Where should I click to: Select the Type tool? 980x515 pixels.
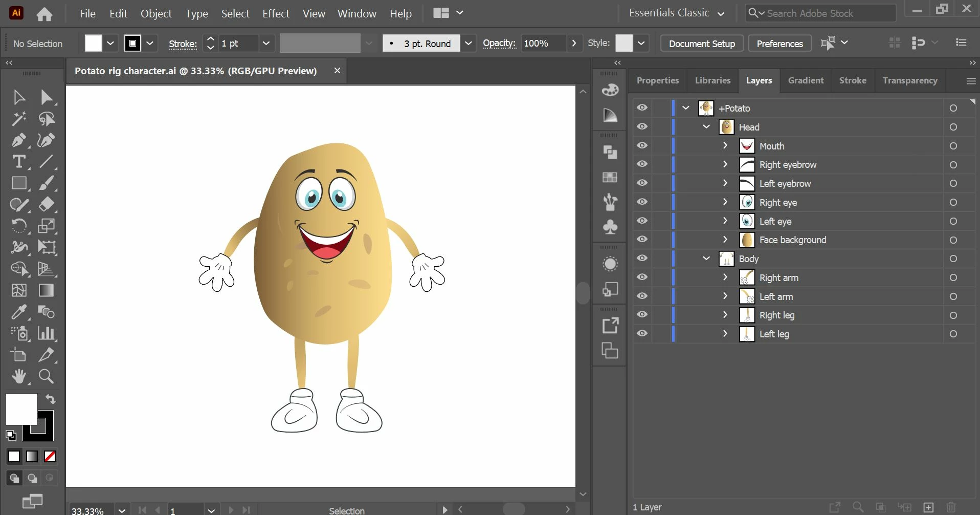pyautogui.click(x=19, y=162)
